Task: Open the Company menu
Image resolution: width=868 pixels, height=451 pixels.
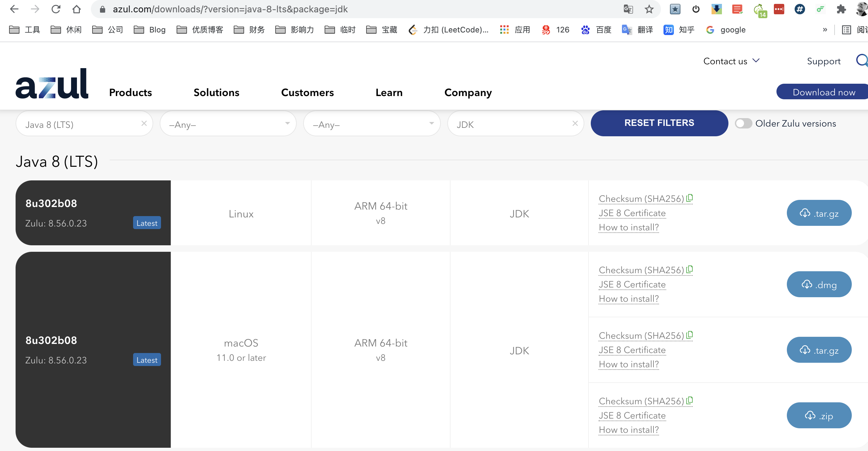Action: tap(468, 92)
